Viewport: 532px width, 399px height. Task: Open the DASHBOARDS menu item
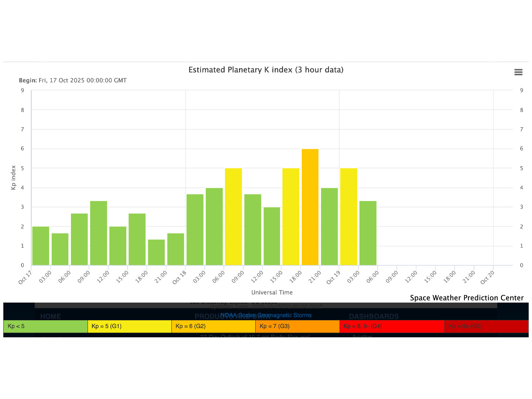click(x=374, y=317)
